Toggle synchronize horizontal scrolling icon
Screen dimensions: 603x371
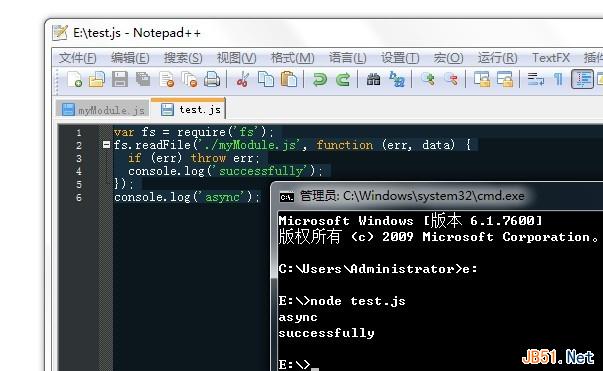(x=505, y=80)
